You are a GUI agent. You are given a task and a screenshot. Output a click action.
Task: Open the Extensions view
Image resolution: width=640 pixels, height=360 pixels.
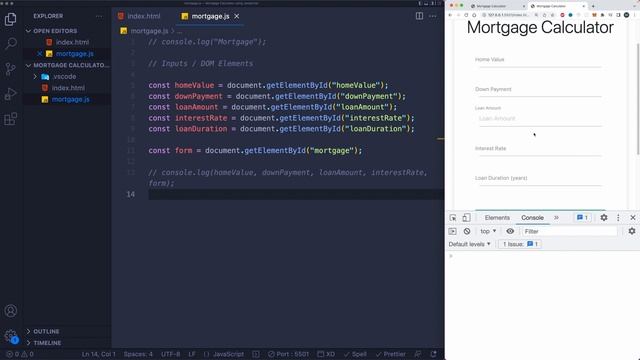pos(11,119)
